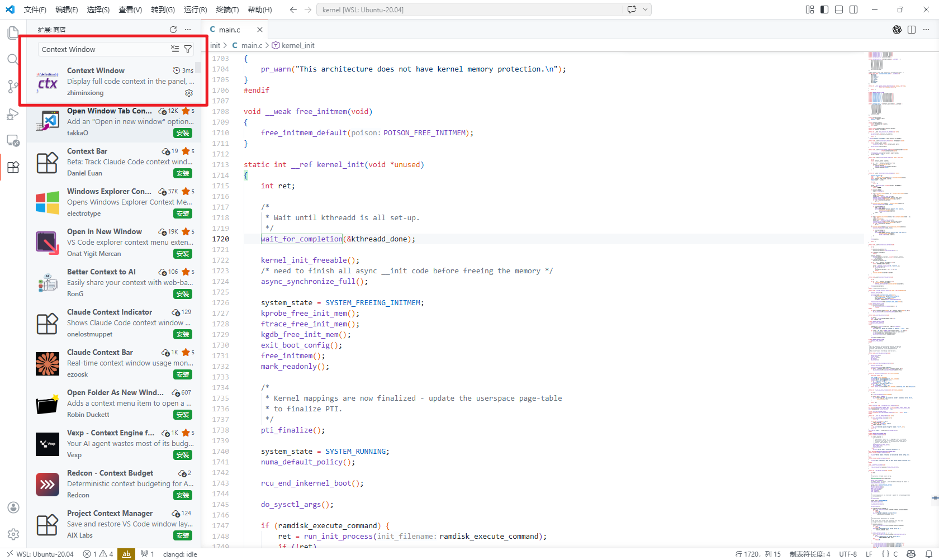
Task: Open the Accounts icon in activity bar
Action: click(13, 507)
